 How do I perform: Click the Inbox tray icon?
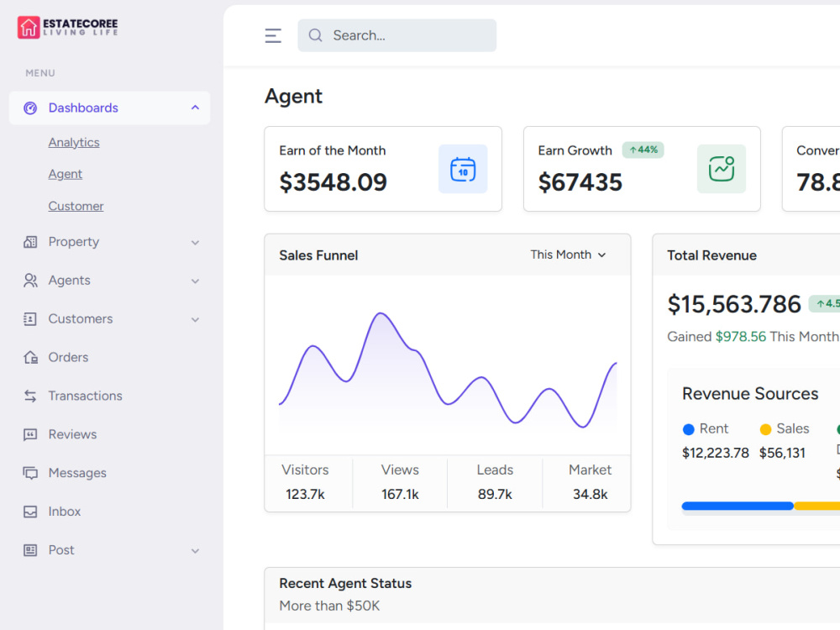click(x=30, y=512)
